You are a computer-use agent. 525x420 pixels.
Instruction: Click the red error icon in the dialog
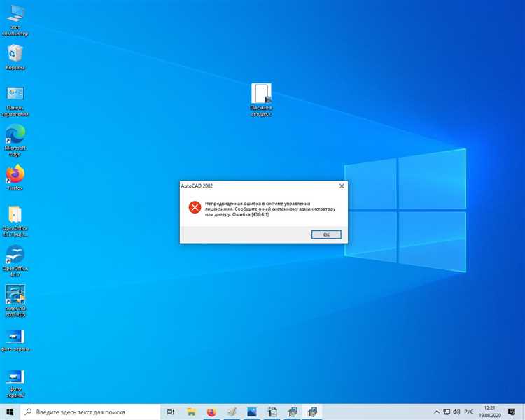pos(195,207)
